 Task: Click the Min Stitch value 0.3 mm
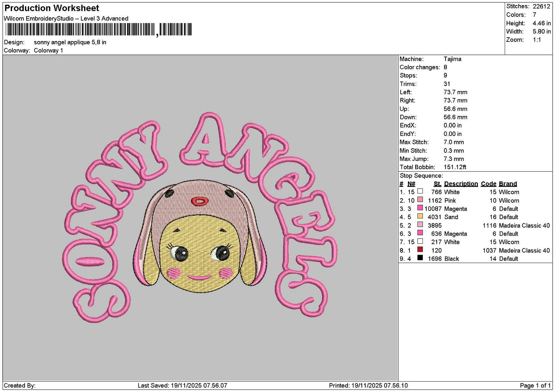[454, 151]
